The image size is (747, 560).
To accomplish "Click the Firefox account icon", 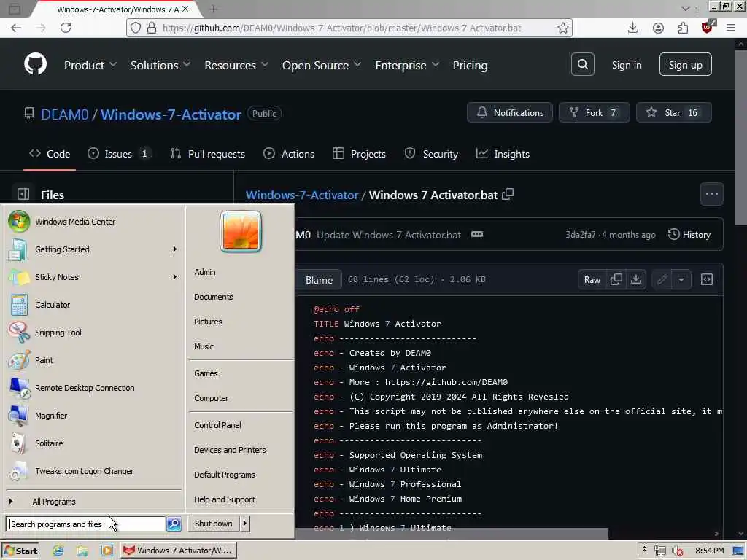I will pos(658,28).
